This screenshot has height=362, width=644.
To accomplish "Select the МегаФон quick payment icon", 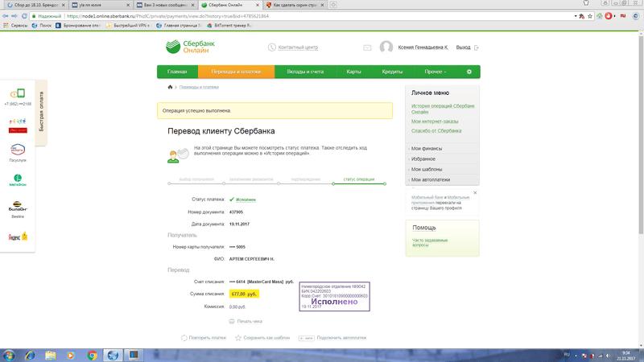I will (x=18, y=180).
